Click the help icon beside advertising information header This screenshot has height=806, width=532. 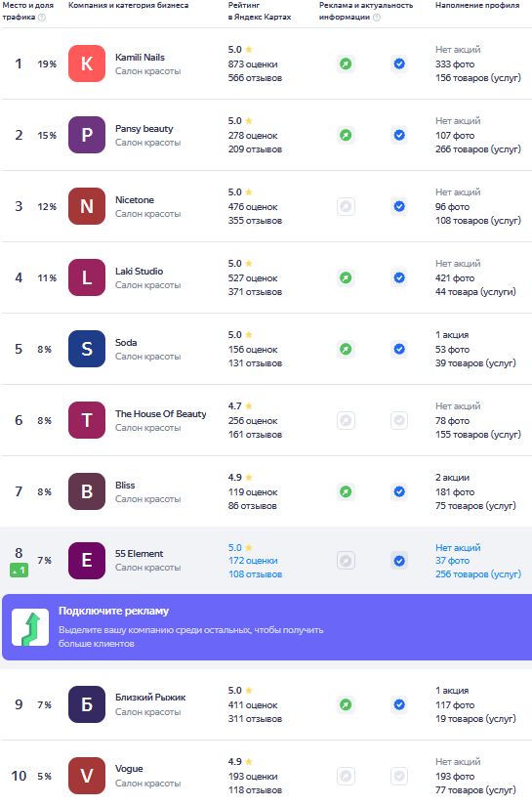[x=377, y=18]
